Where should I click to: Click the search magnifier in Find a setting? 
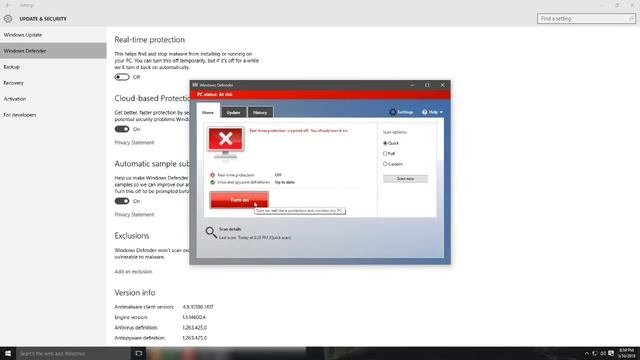click(x=631, y=18)
